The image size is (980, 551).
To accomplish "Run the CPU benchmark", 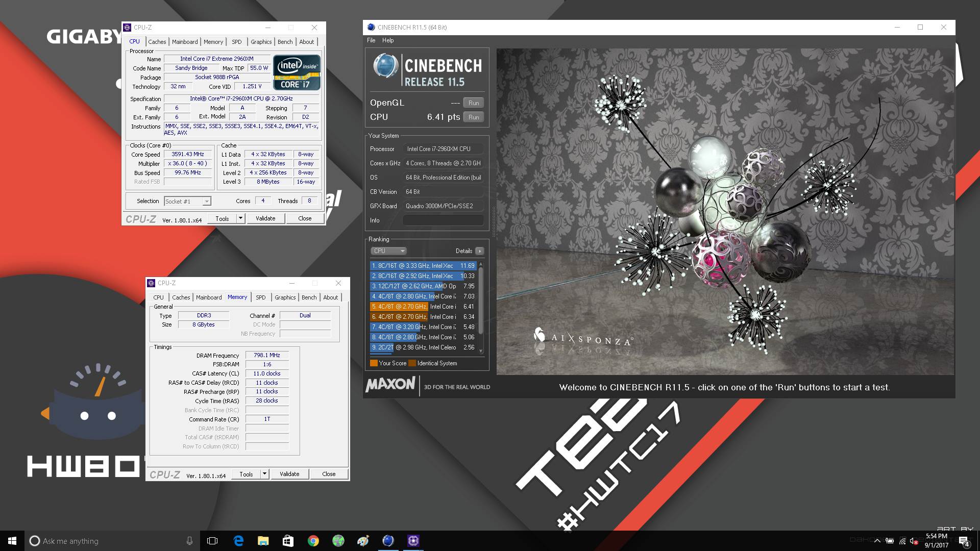I will (473, 117).
